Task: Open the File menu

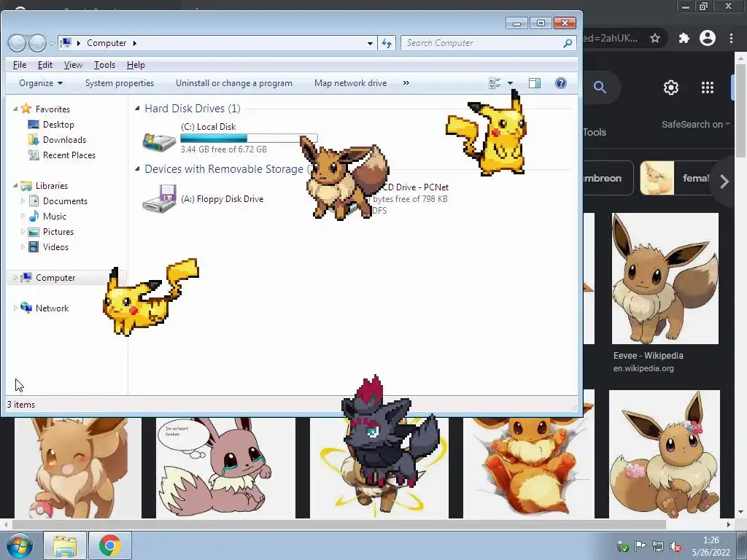Action: coord(20,65)
